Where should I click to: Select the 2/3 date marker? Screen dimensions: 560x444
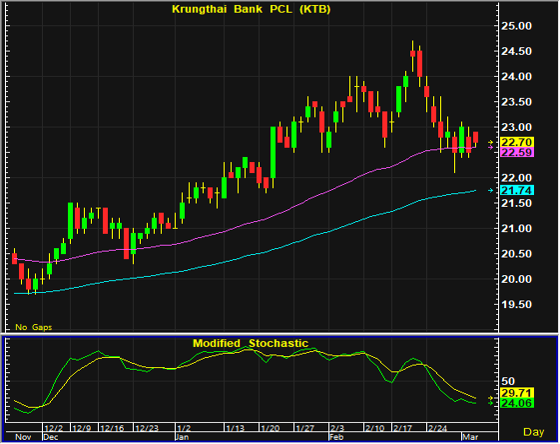(x=337, y=428)
